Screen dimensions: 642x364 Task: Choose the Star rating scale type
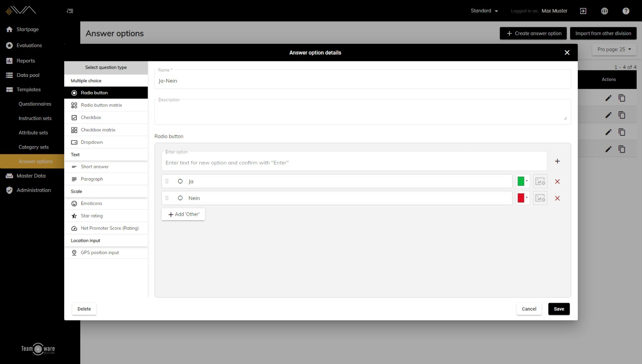pyautogui.click(x=106, y=216)
